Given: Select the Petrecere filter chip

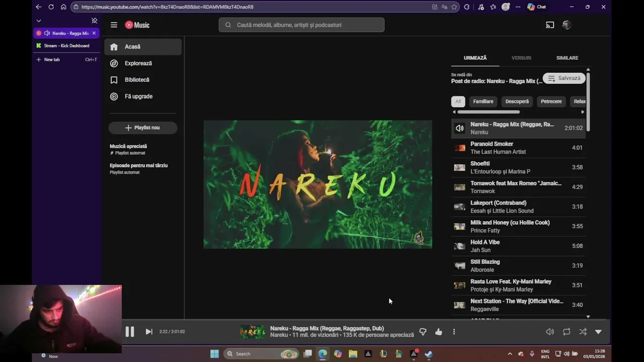Looking at the screenshot, I should click(x=551, y=102).
